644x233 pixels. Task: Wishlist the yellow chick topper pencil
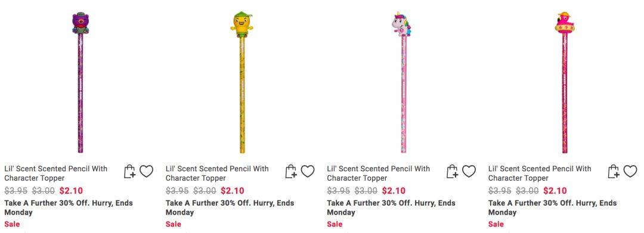pyautogui.click(x=308, y=171)
